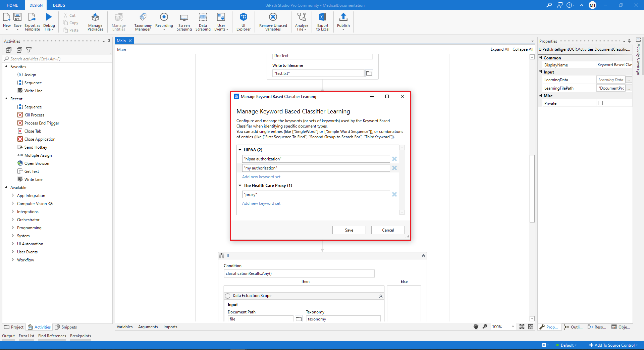Click Remove Unused Variables

[273, 22]
